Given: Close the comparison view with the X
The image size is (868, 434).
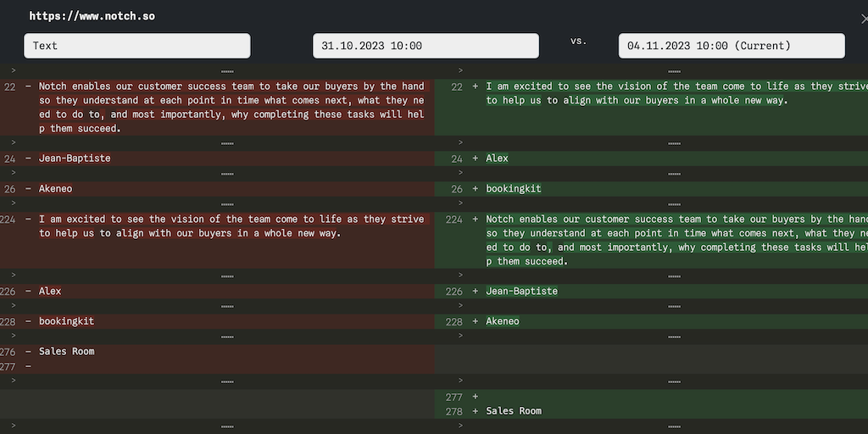Looking at the screenshot, I should click(x=862, y=17).
